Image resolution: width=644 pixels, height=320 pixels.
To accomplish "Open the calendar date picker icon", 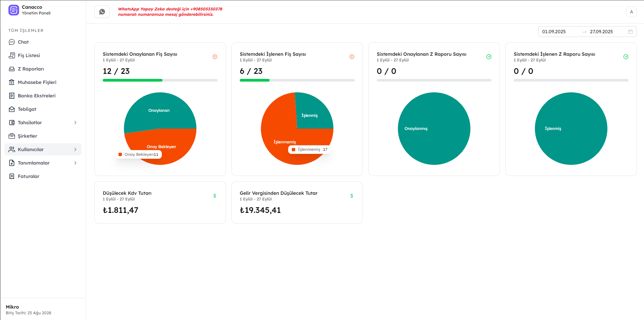I will pos(630,32).
